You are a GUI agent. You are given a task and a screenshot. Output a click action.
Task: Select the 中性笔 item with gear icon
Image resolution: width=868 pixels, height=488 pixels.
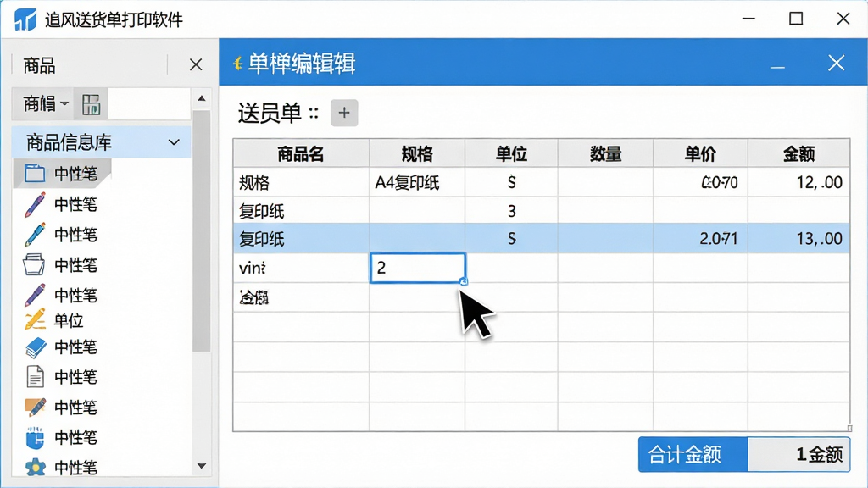pos(61,468)
